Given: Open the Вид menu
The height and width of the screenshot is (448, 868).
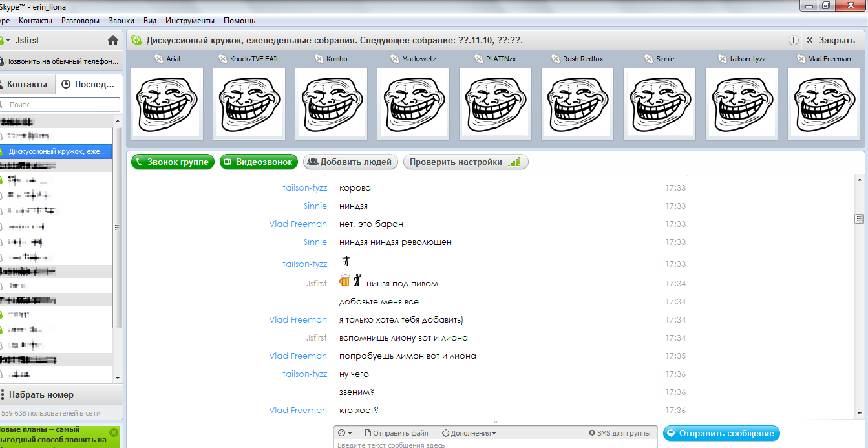Looking at the screenshot, I should 150,21.
